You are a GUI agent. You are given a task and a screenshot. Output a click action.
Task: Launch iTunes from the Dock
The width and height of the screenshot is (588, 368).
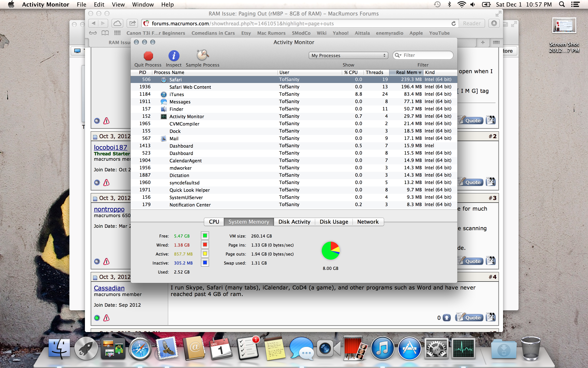click(382, 348)
